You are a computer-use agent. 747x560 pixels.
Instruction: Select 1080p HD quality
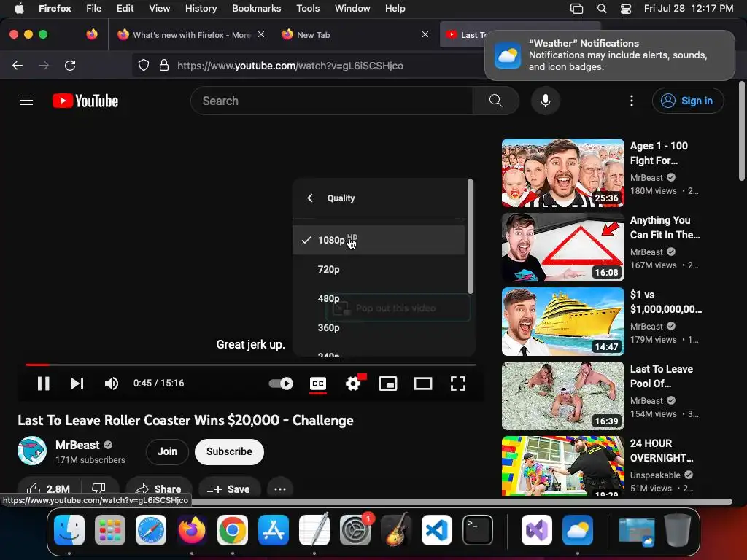379,240
